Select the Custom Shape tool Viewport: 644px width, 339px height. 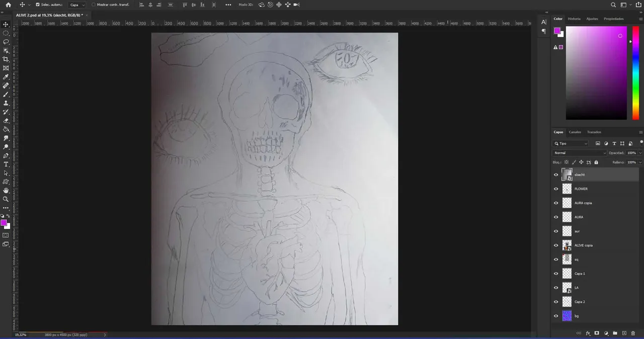[x=6, y=182]
